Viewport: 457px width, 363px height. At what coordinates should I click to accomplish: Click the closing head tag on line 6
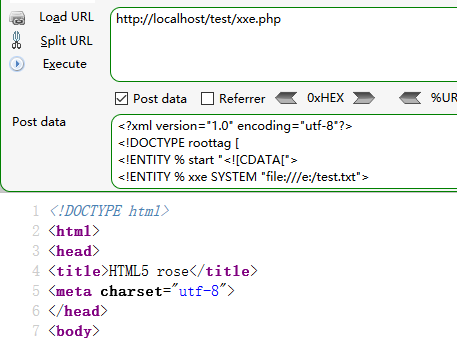pos(78,311)
